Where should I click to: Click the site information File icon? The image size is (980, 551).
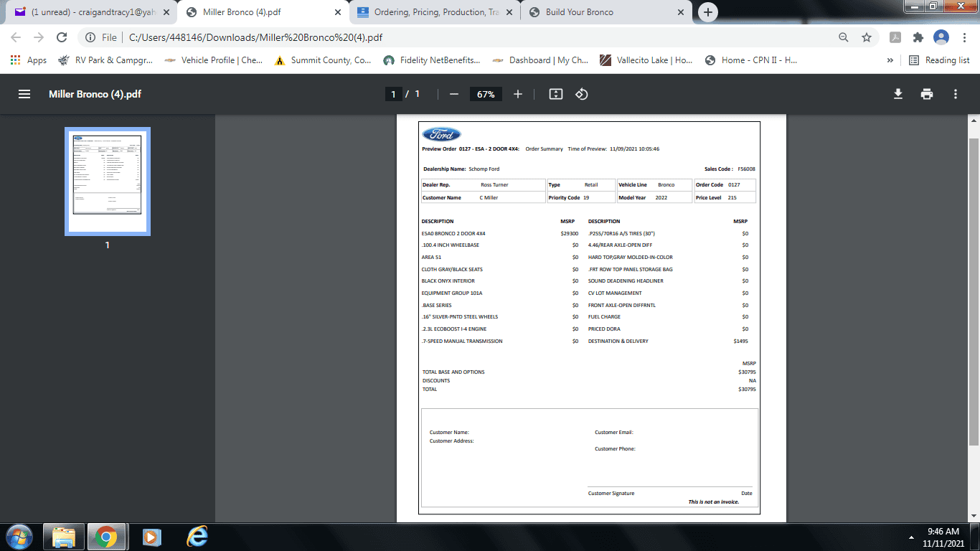tap(91, 37)
